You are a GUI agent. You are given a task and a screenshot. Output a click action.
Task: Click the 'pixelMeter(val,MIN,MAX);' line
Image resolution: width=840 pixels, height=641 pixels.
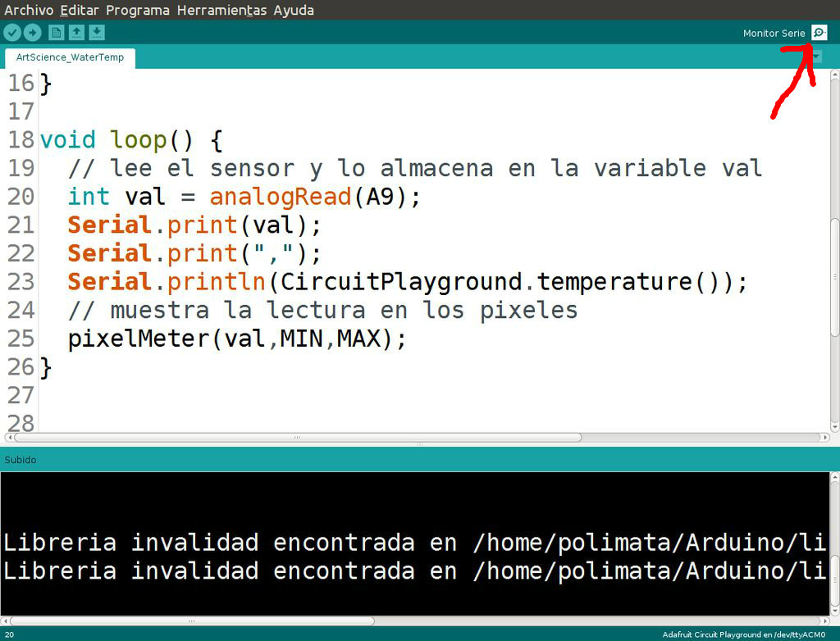(237, 339)
